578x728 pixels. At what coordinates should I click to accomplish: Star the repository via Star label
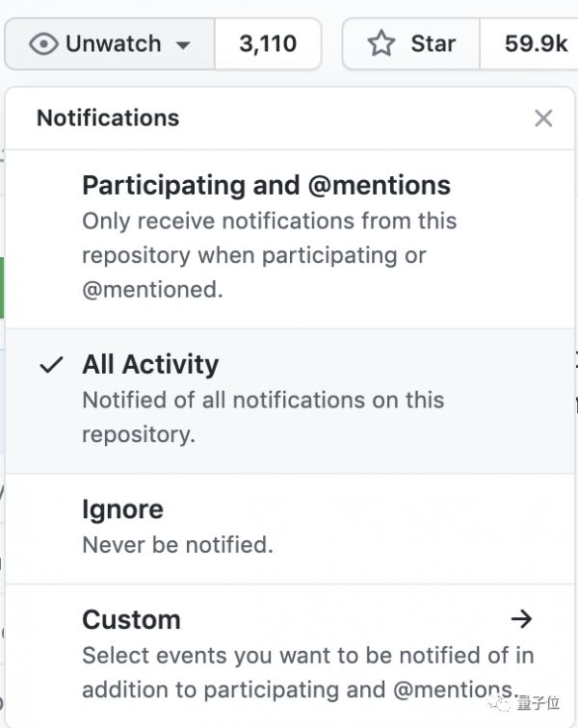(x=433, y=44)
